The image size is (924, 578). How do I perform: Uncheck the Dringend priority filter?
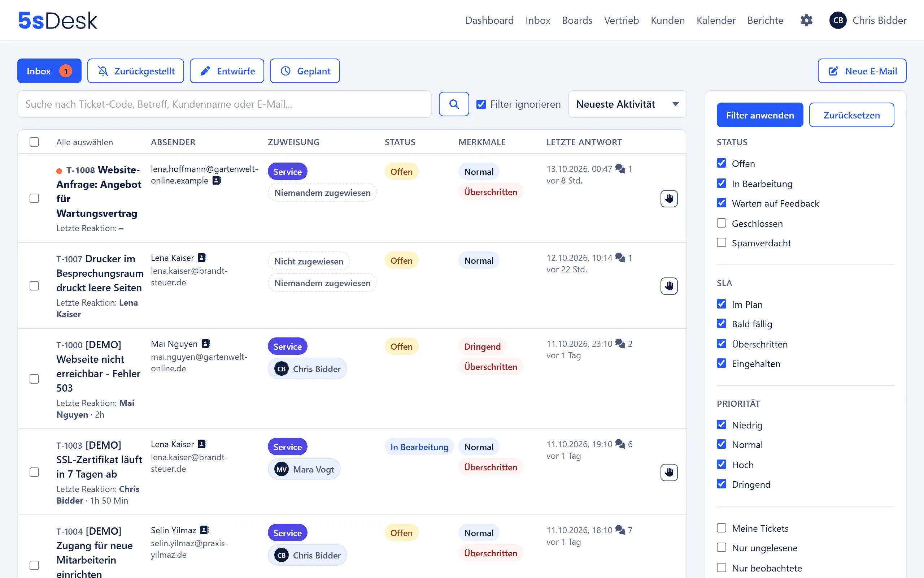click(721, 484)
